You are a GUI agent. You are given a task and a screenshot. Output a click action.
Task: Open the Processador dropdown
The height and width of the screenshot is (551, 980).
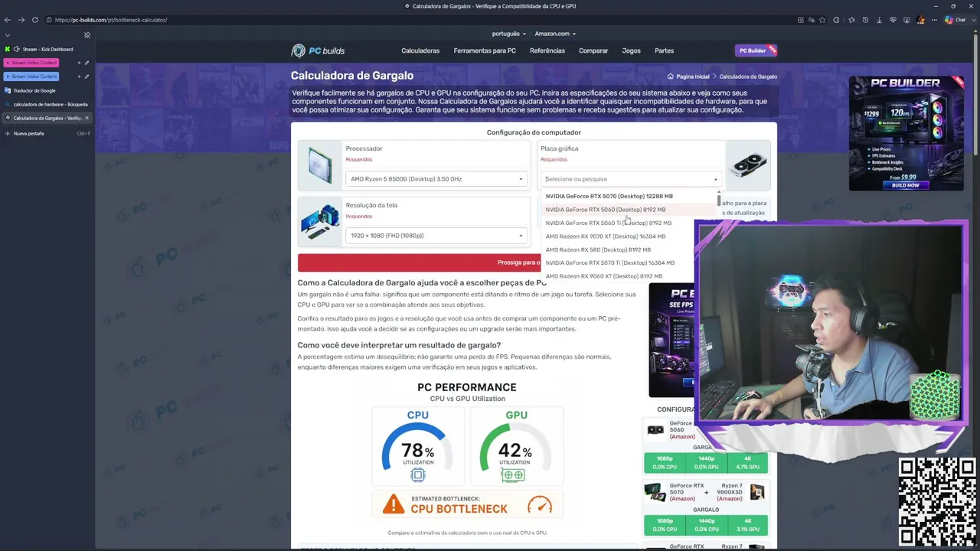coord(436,179)
